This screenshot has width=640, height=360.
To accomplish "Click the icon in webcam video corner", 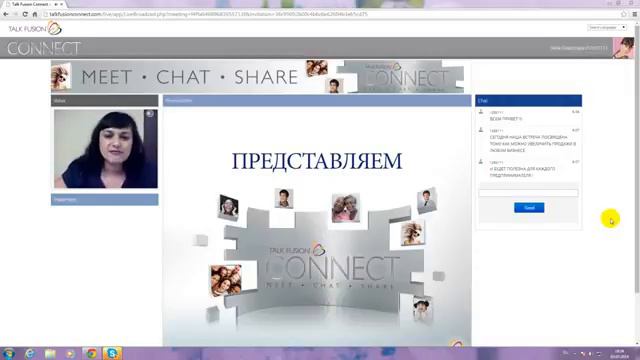I will click(x=150, y=114).
